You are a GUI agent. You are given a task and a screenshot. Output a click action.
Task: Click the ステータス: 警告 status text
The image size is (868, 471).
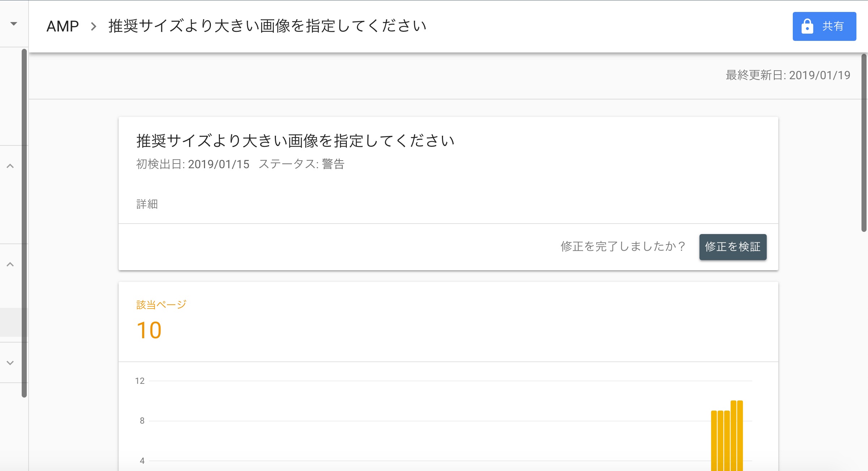[x=301, y=164]
